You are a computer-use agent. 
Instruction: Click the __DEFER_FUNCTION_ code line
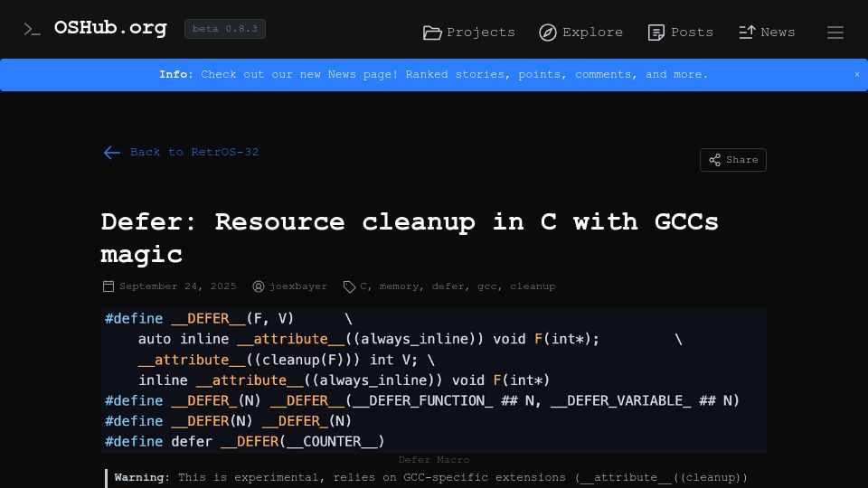(422, 400)
